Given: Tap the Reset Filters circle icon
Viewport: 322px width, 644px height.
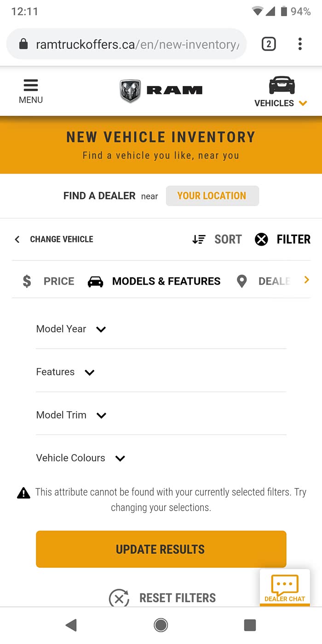Looking at the screenshot, I should click(119, 598).
